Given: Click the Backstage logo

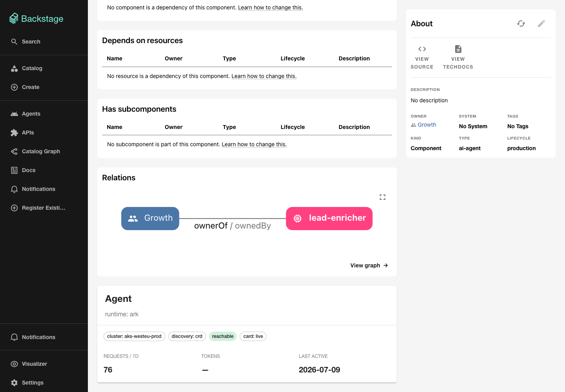Looking at the screenshot, I should point(36,18).
